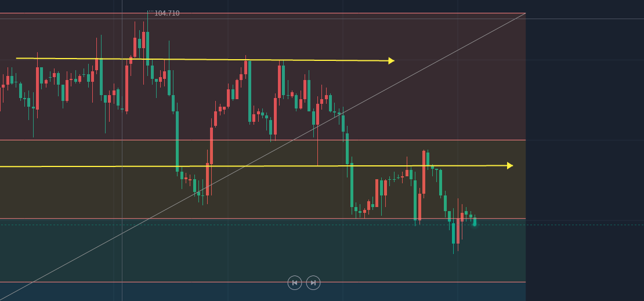Click the blue shaded zone at chart bottom
This screenshot has height=301, width=644.
174,292
